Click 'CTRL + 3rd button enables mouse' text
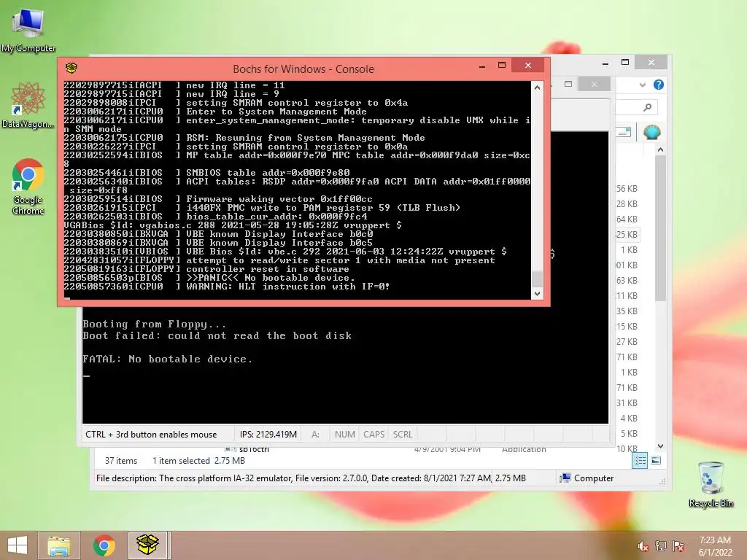This screenshot has width=747, height=560. point(151,435)
